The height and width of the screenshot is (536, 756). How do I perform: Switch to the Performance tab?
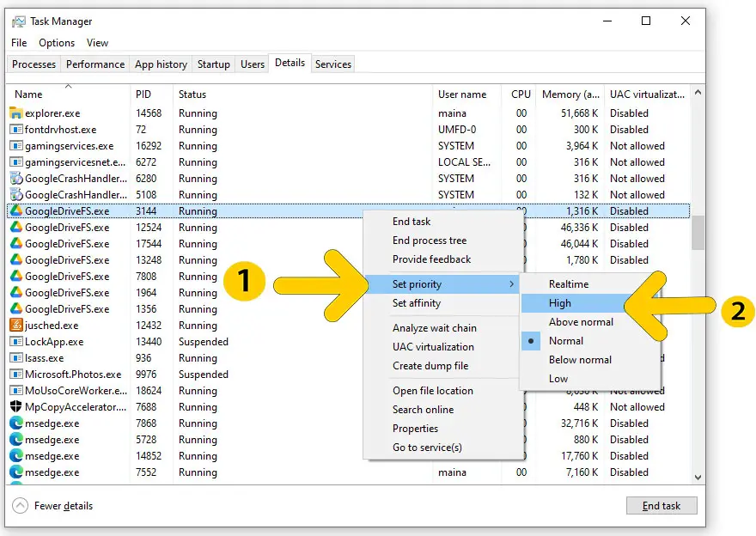tap(94, 64)
